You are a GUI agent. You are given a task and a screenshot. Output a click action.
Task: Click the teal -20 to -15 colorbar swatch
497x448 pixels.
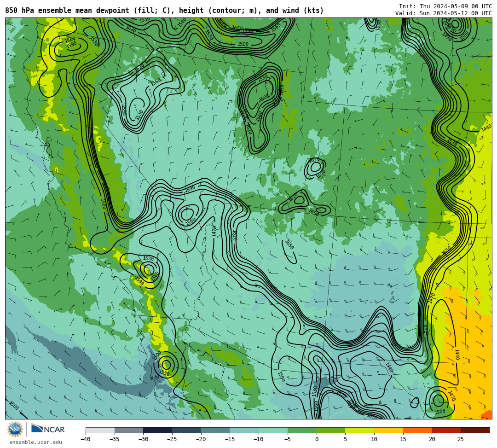click(215, 430)
